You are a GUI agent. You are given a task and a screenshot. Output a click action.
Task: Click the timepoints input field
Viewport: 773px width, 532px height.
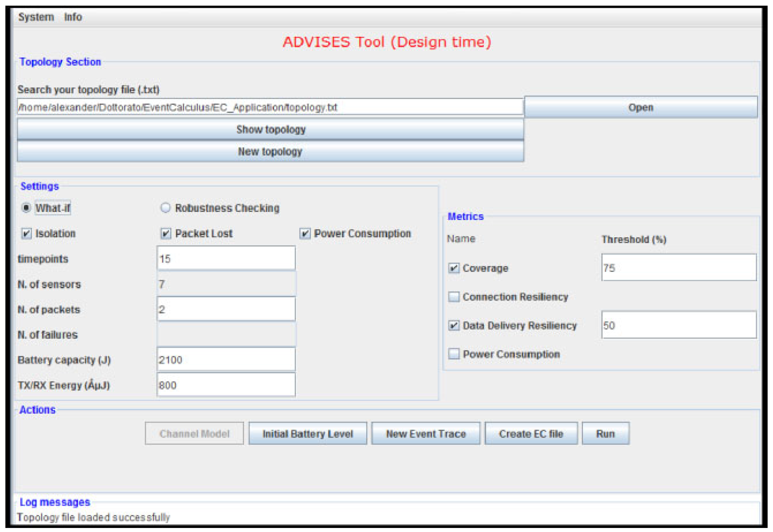[x=226, y=258]
